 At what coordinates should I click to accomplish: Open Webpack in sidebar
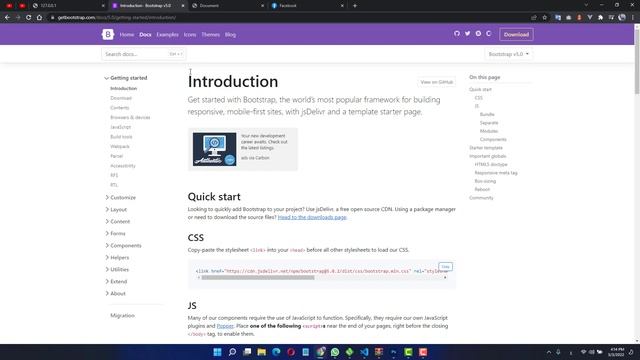[120, 147]
